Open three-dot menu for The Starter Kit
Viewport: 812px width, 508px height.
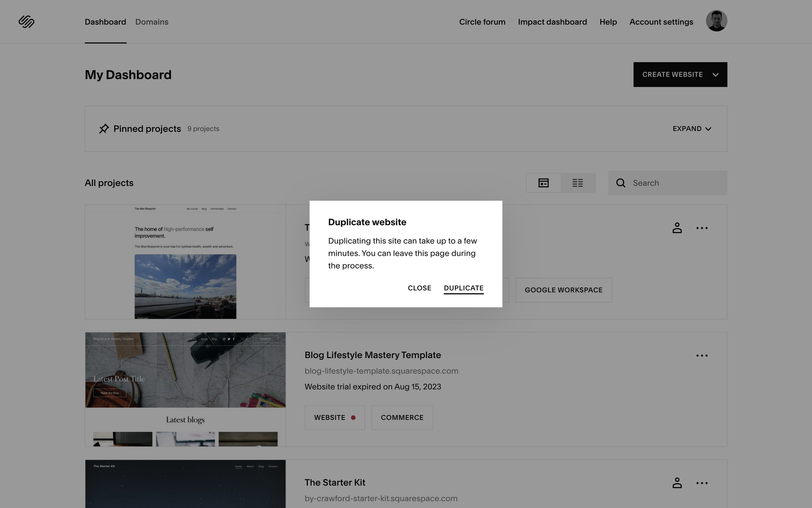click(x=702, y=483)
